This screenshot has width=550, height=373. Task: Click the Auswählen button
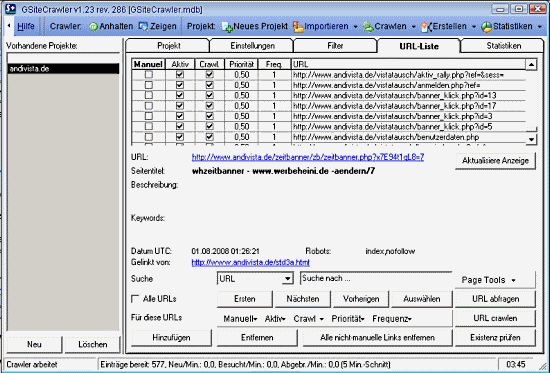421,299
